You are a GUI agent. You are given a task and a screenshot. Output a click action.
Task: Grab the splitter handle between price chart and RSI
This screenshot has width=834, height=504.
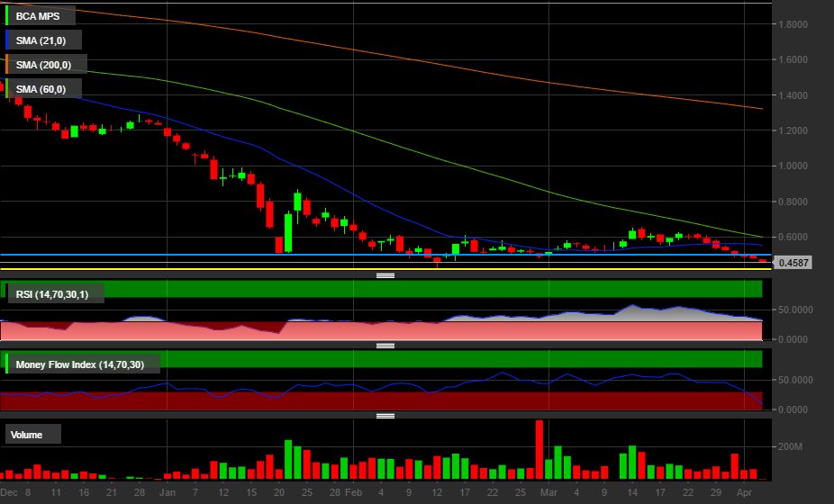[x=385, y=275]
